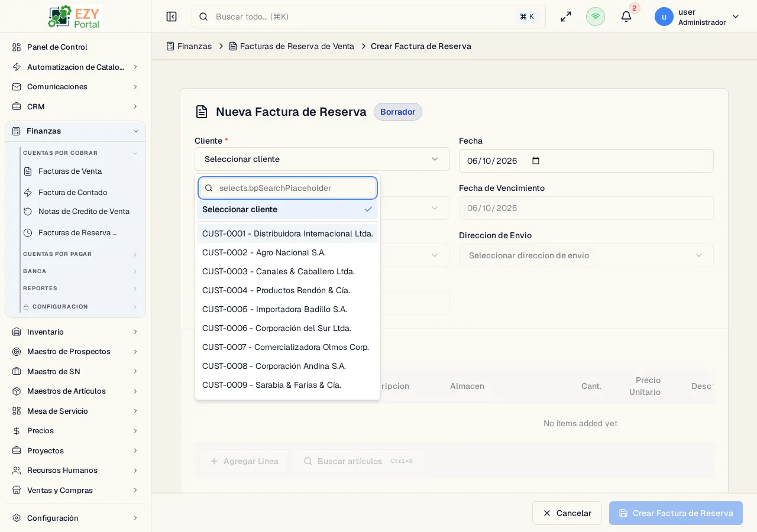This screenshot has width=757, height=532.
Task: Click the Comunicaciones envelope icon
Action: 17,86
